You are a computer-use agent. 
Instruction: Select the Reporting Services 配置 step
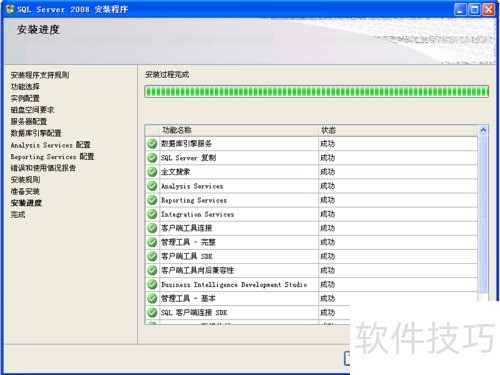pyautogui.click(x=52, y=157)
